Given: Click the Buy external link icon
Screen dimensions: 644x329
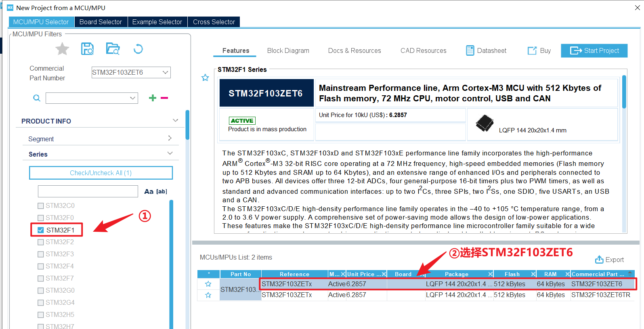Looking at the screenshot, I should [532, 50].
